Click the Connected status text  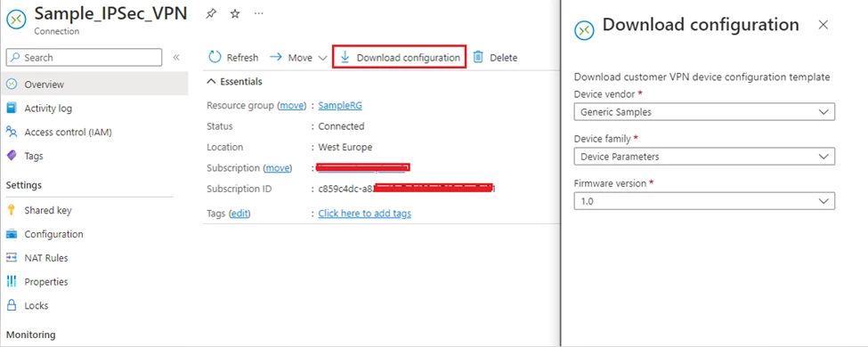341,126
